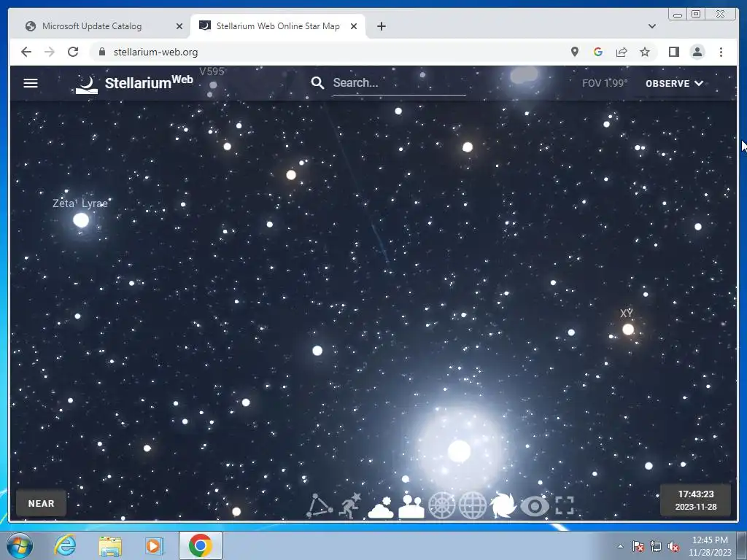The width and height of the screenshot is (747, 560).
Task: View site security lock info
Action: 101,52
